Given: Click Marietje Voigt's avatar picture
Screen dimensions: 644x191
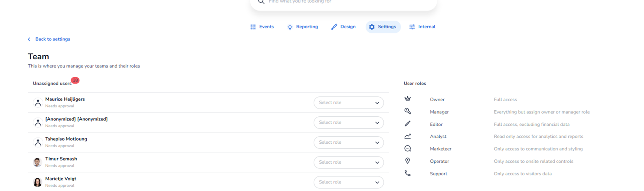Looking at the screenshot, I should point(37,182).
